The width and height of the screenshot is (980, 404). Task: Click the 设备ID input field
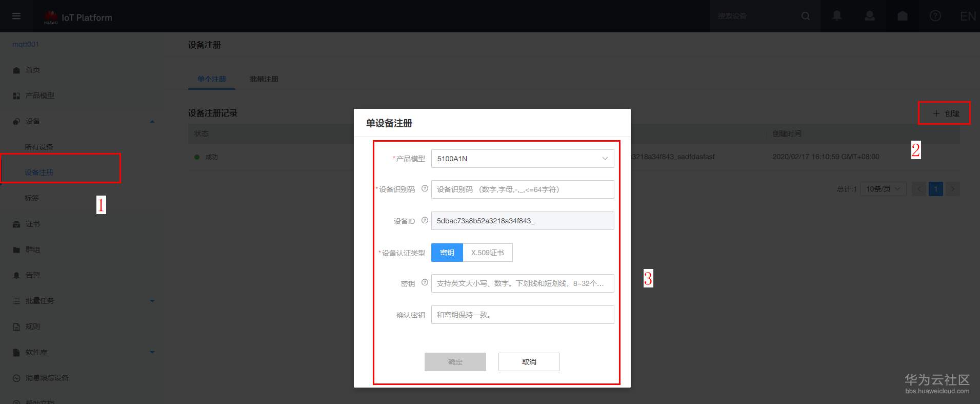[523, 221]
